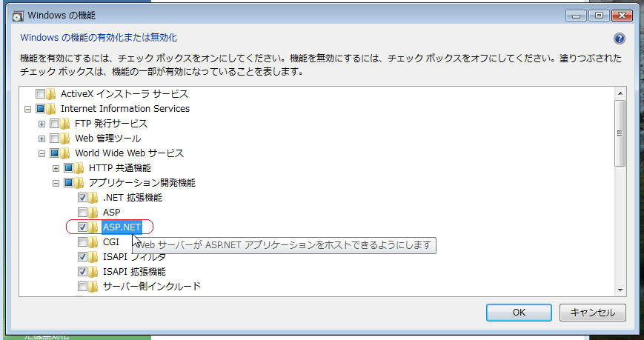Click the ASP.NET folder icon
Image resolution: width=644 pixels, height=340 pixels.
tap(93, 227)
